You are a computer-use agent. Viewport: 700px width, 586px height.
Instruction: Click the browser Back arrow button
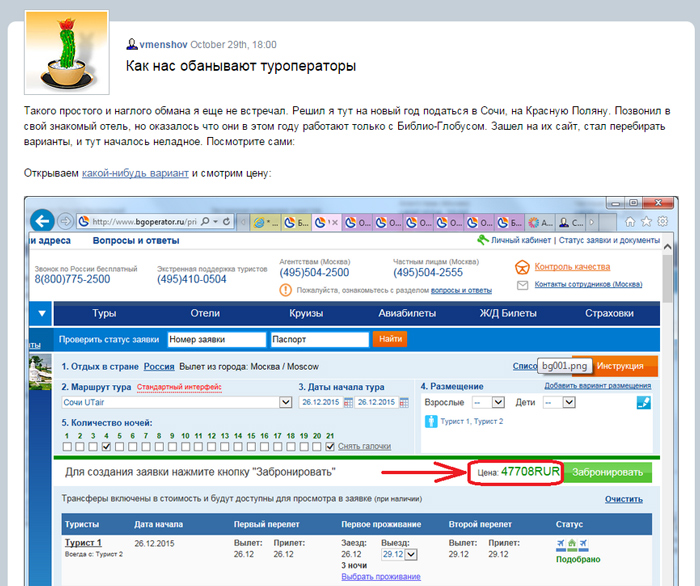coord(42,221)
